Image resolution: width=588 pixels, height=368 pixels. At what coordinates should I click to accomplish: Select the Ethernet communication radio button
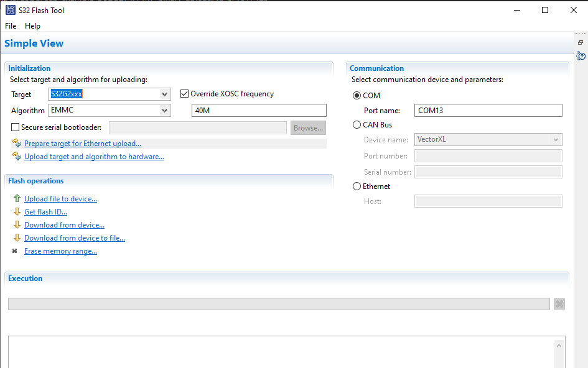[x=357, y=186]
